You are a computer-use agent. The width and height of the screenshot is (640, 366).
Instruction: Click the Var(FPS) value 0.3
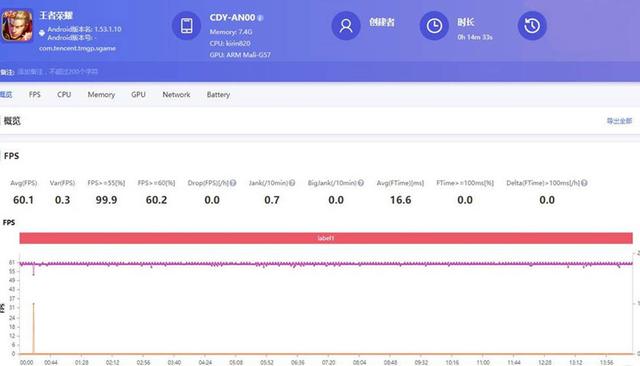(x=62, y=200)
